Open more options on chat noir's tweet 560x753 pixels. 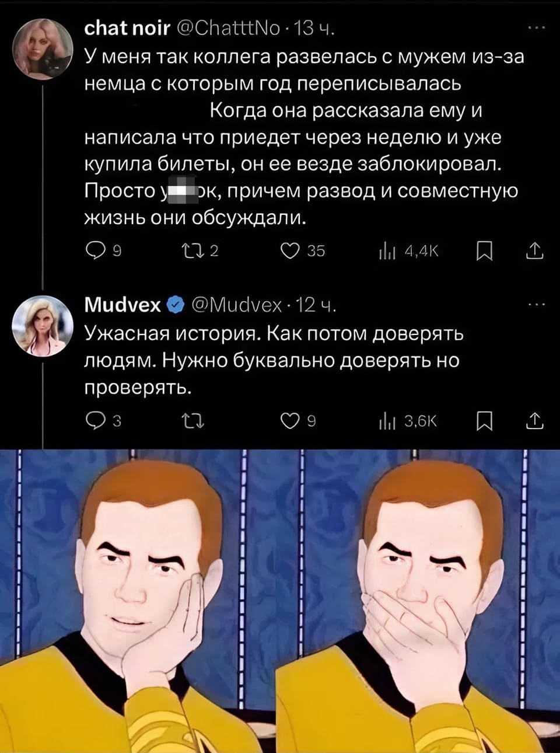click(x=536, y=27)
